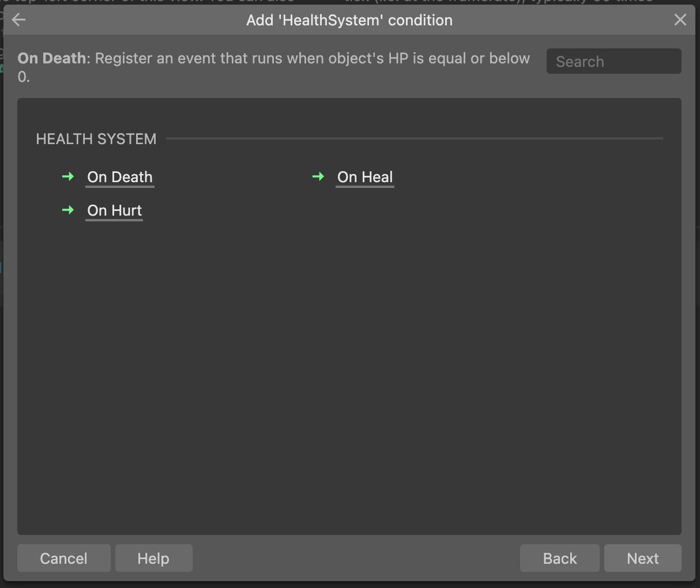This screenshot has width=700, height=588.
Task: Focus the Search input field
Action: (x=614, y=62)
